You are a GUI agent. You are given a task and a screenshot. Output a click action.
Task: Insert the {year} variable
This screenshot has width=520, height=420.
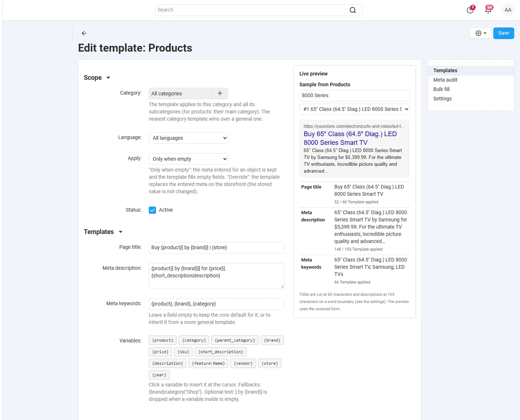pos(159,375)
